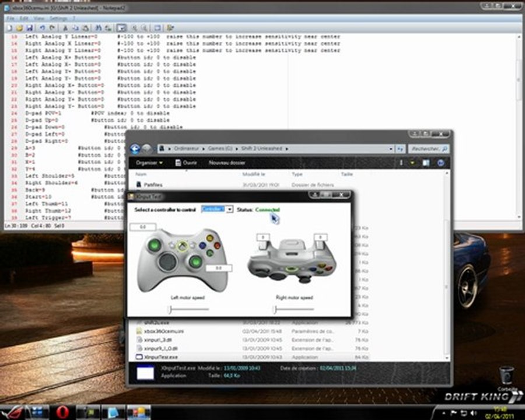The image size is (525, 420).
Task: Click Games (G:) in the Explorer address bar
Action: (x=220, y=148)
